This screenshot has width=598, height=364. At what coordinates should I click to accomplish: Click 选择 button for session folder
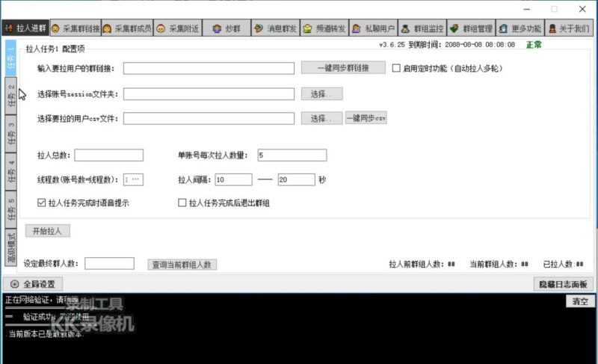pos(322,93)
